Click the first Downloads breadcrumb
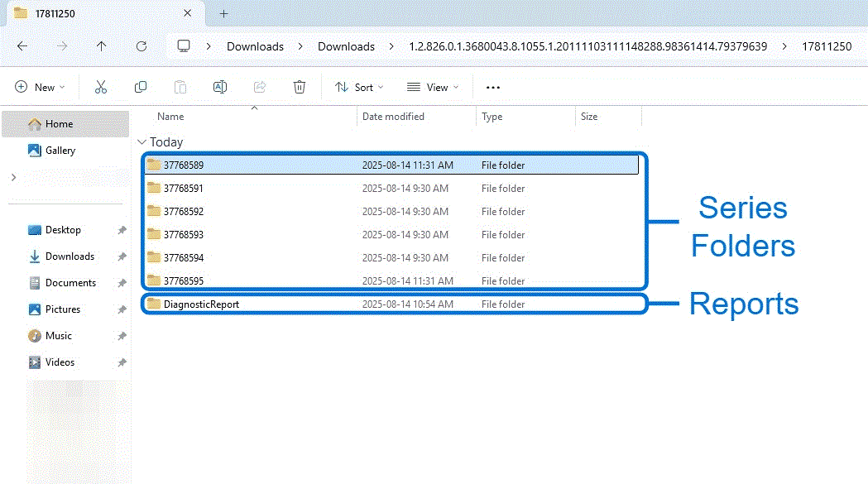This screenshot has width=868, height=484. (x=255, y=46)
